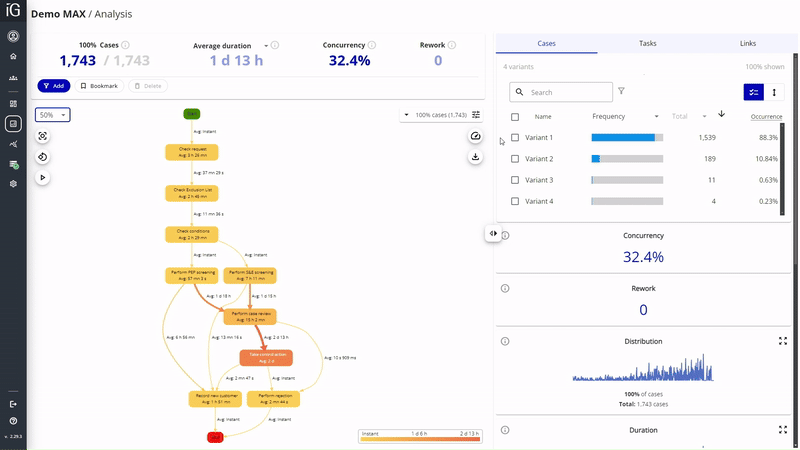
Task: Click the variants filter funnel icon
Action: [621, 91]
